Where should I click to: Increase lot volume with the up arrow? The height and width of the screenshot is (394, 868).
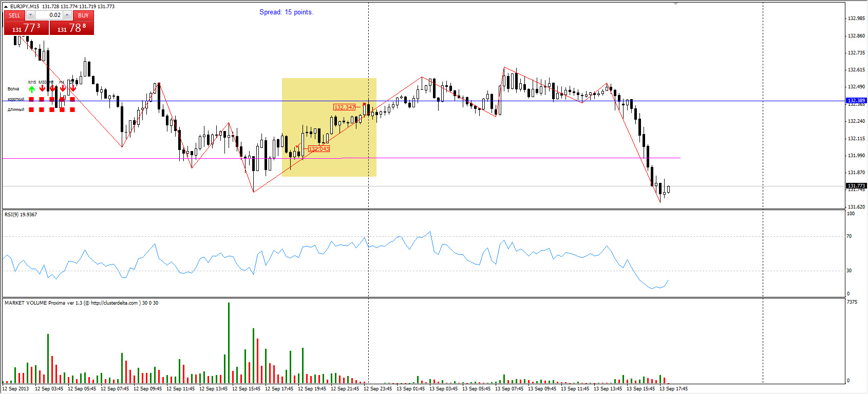click(67, 15)
